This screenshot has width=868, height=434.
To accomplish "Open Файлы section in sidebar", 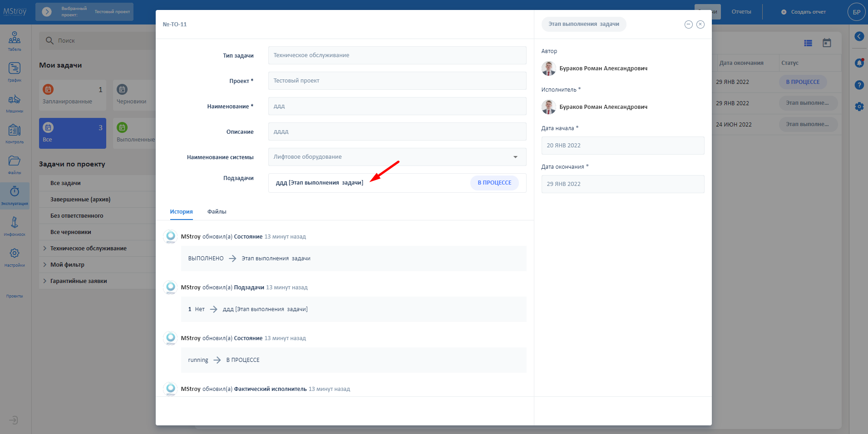I will [15, 165].
